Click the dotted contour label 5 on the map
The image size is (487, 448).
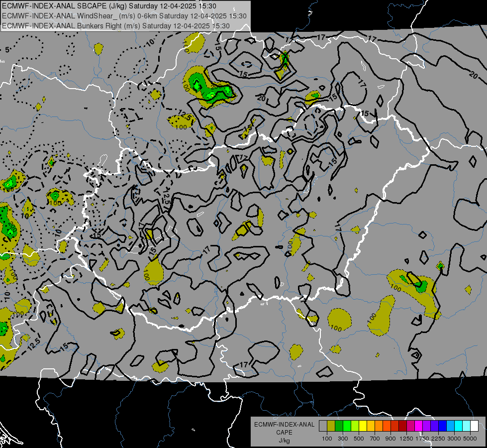[7, 50]
